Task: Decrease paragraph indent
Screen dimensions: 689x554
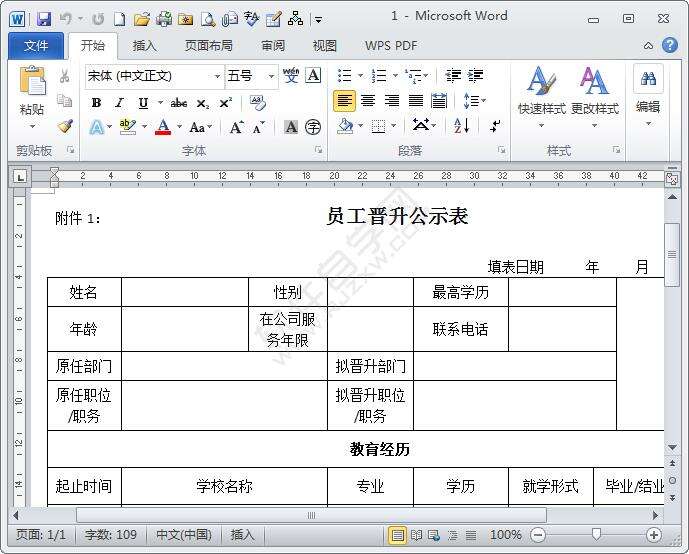Action: tap(453, 76)
